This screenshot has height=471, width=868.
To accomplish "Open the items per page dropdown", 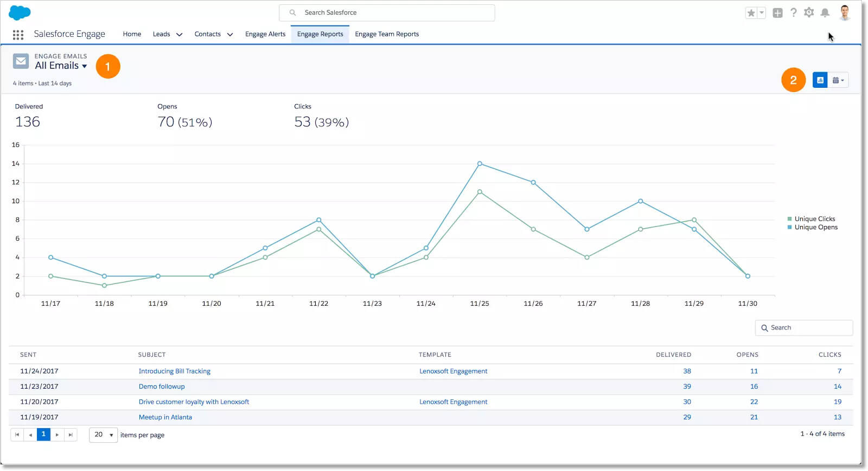I will click(103, 435).
